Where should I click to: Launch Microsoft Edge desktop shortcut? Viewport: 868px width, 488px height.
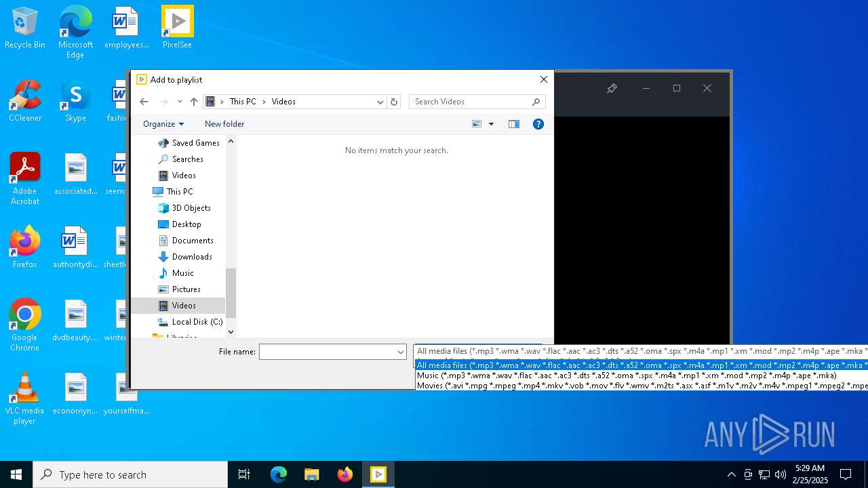(75, 33)
